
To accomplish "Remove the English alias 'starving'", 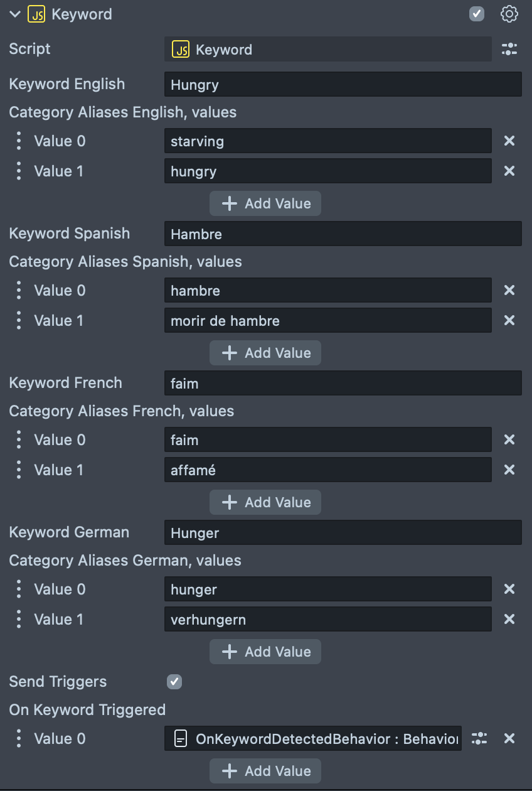I will 509,141.
